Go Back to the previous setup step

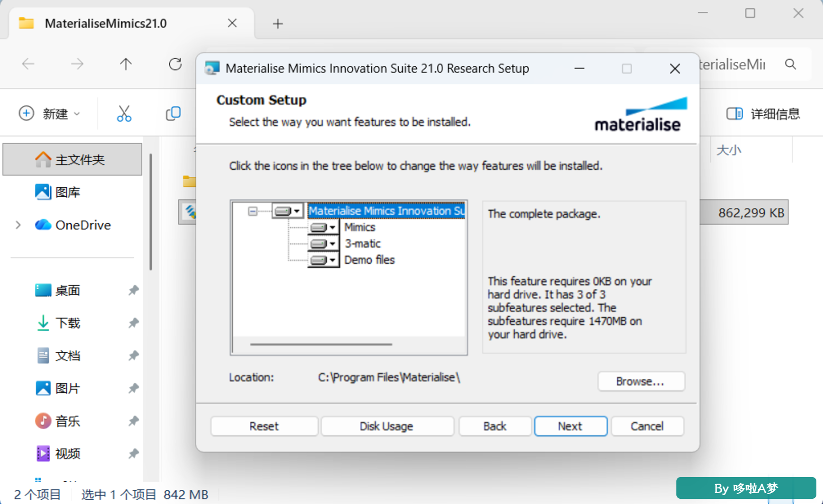tap(495, 426)
